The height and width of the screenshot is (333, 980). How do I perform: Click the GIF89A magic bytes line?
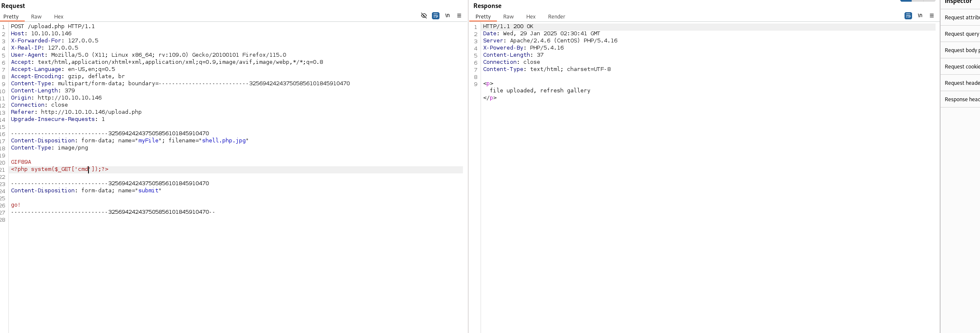tap(21, 162)
